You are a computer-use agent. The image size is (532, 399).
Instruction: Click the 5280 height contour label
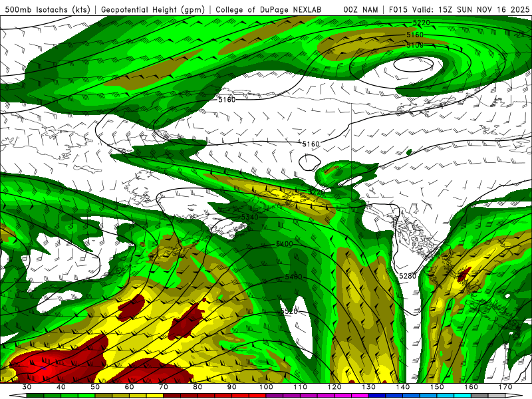pos(408,276)
